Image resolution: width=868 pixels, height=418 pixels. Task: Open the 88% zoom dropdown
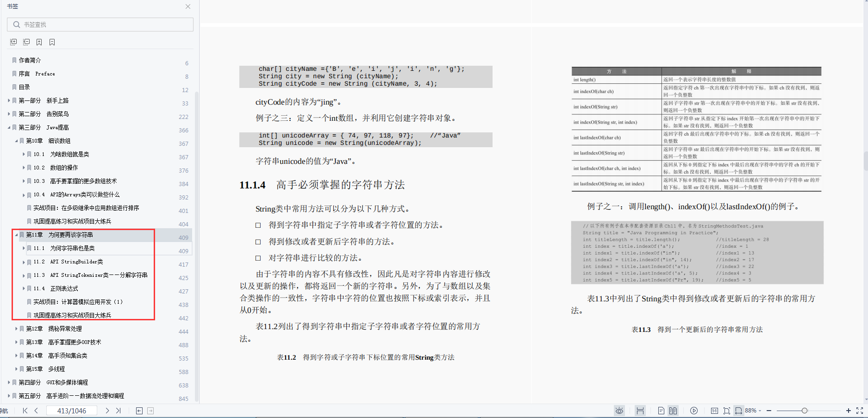(x=753, y=411)
